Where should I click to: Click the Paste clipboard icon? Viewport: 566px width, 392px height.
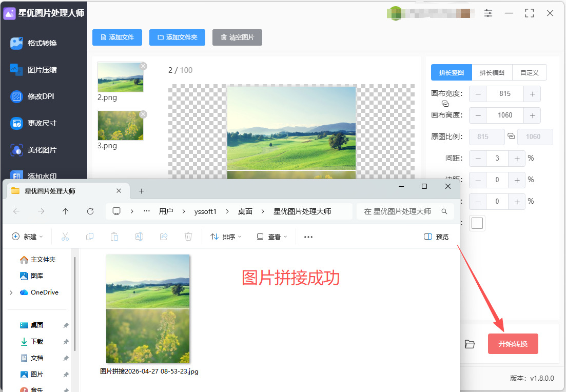tap(114, 237)
